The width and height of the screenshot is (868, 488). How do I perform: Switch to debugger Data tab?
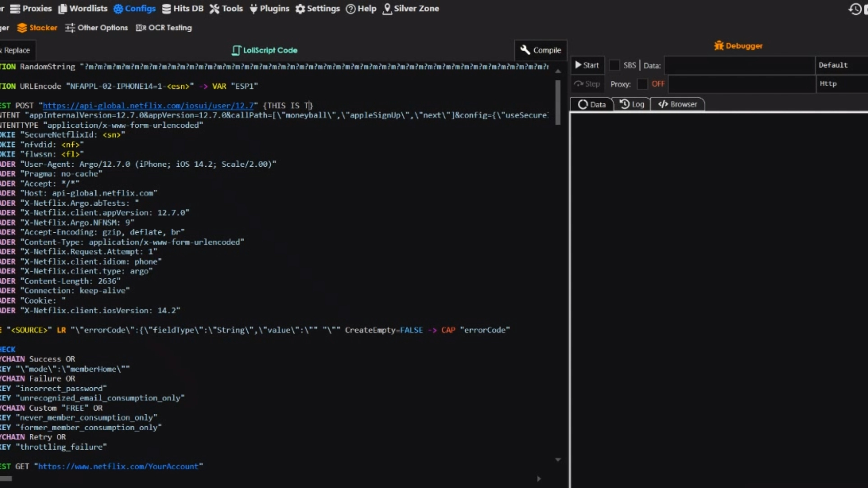(x=592, y=104)
